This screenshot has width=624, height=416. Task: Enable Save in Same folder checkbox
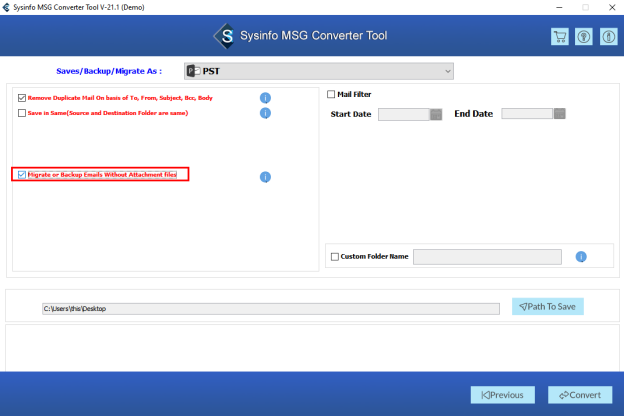point(22,113)
